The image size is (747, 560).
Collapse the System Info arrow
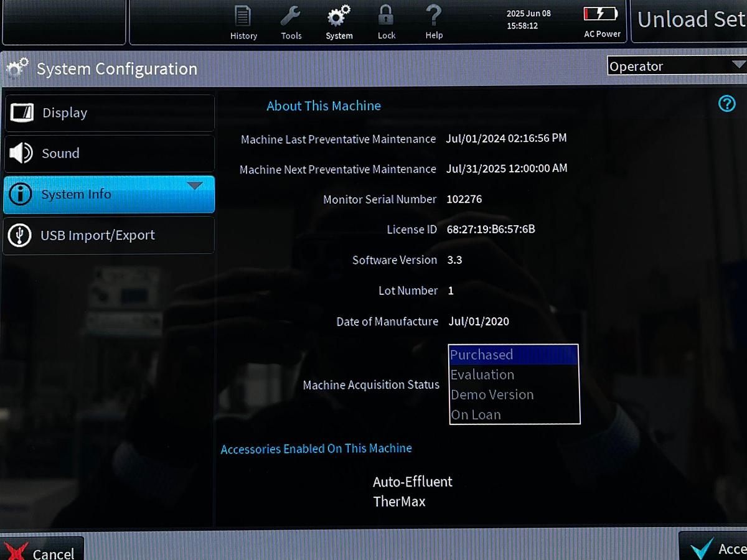195,185
